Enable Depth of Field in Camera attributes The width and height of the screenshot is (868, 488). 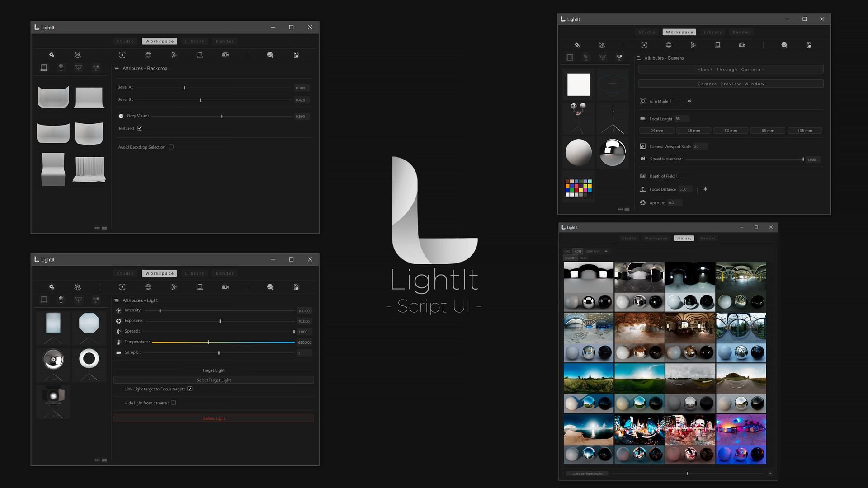tap(679, 176)
